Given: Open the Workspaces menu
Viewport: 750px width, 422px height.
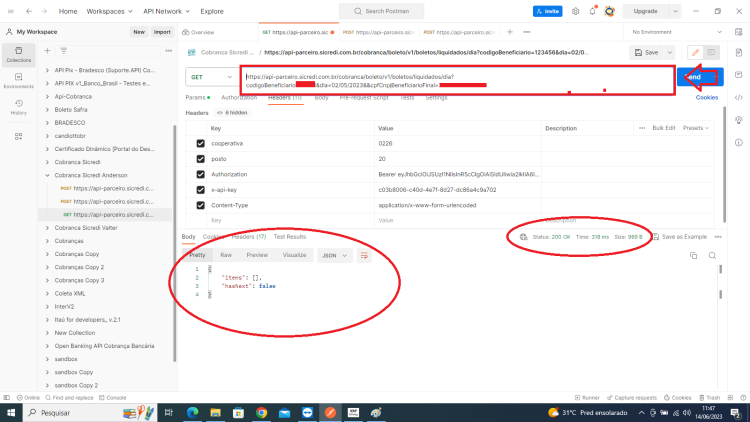Looking at the screenshot, I should pos(109,11).
